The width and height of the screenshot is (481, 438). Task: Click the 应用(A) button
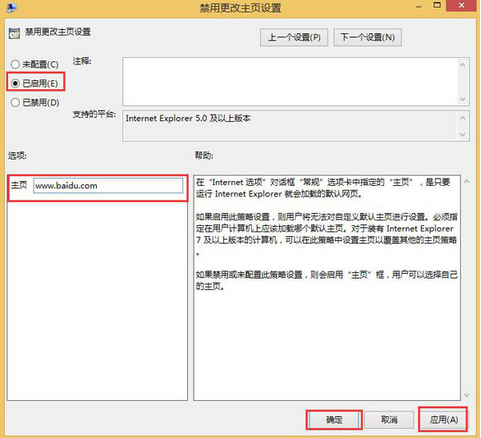[x=443, y=419]
